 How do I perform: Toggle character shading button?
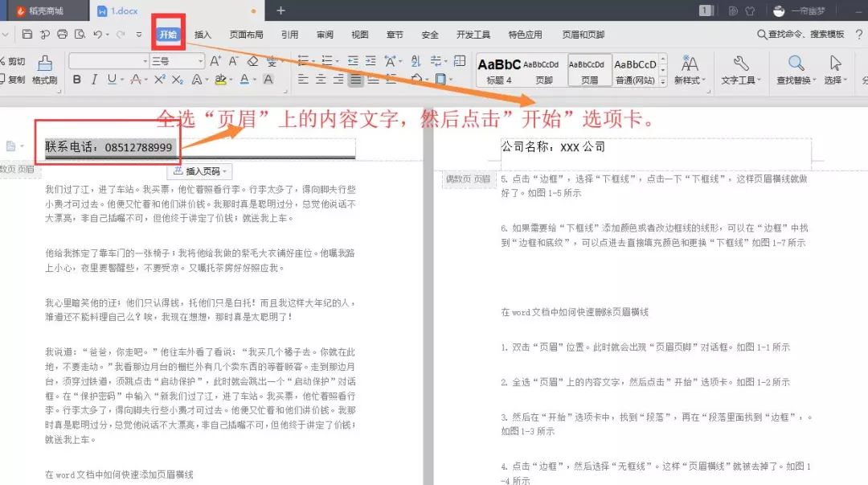[x=268, y=80]
